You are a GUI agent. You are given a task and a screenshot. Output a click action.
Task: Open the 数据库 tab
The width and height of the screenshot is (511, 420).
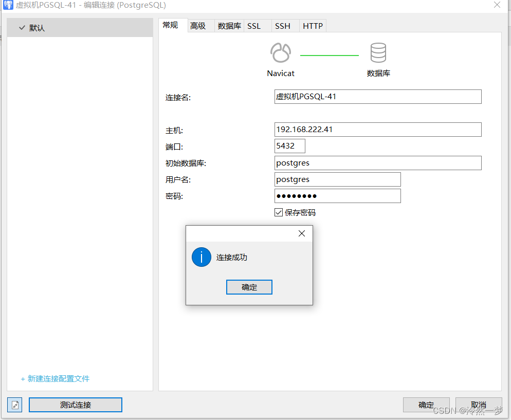tap(229, 26)
